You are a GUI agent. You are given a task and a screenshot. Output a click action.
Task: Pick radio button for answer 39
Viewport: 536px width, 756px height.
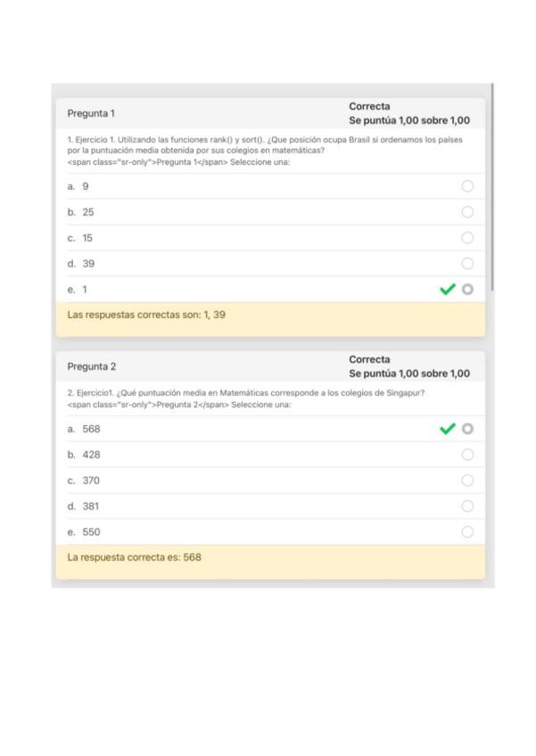[x=467, y=264]
